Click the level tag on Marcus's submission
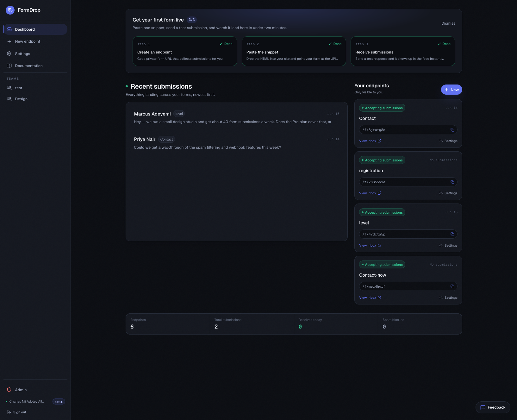Image resolution: width=517 pixels, height=420 pixels. pyautogui.click(x=179, y=114)
